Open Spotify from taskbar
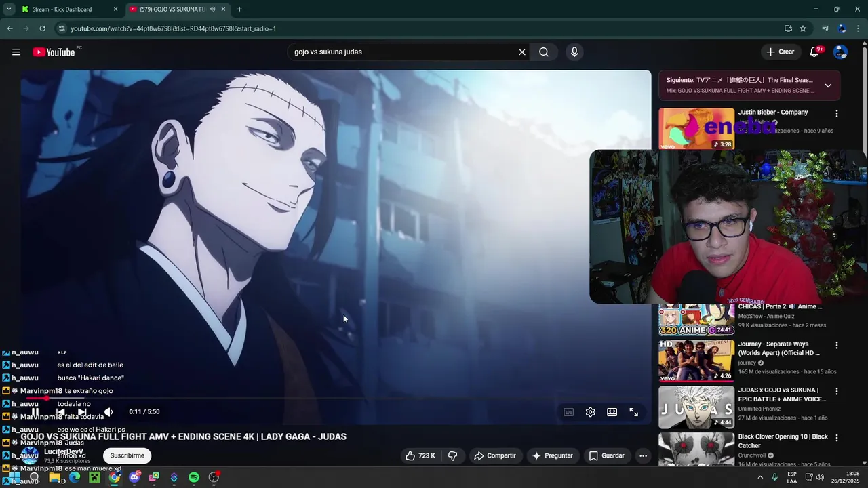The height and width of the screenshot is (488, 868). pyautogui.click(x=194, y=478)
